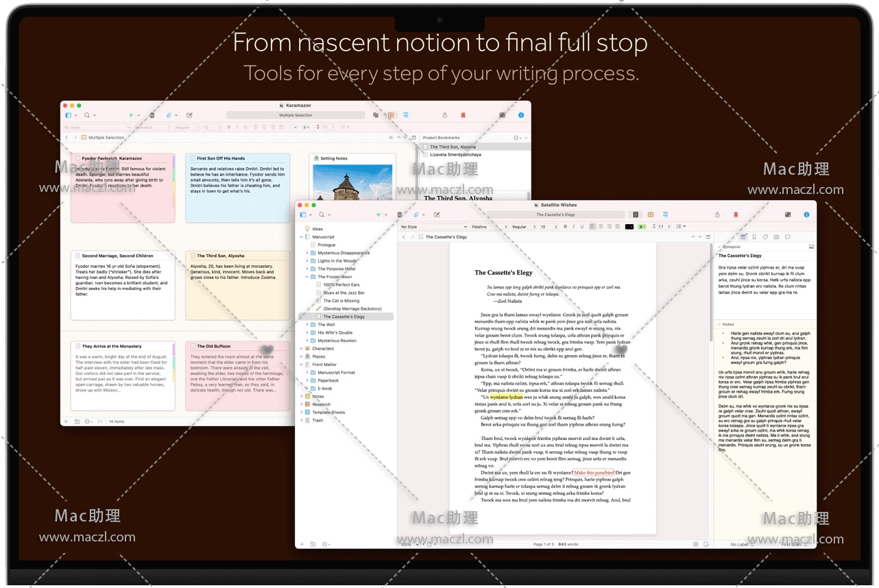Open the keywords tag tab in inspector
879x588 pixels.
point(765,237)
